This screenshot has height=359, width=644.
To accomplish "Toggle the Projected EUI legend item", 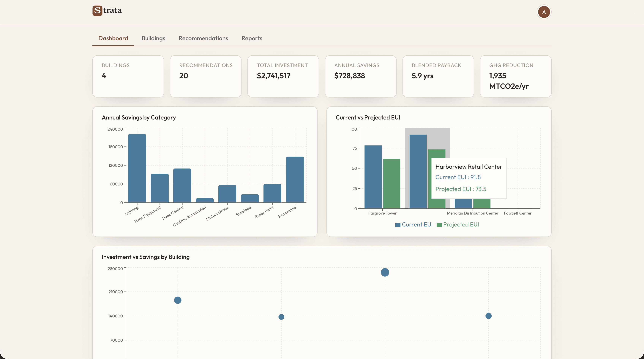I will click(457, 224).
